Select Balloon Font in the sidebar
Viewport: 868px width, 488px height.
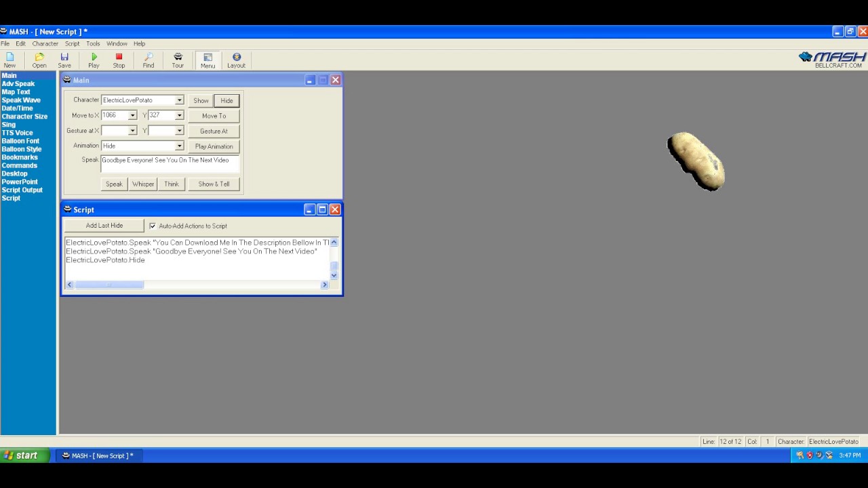click(x=20, y=141)
